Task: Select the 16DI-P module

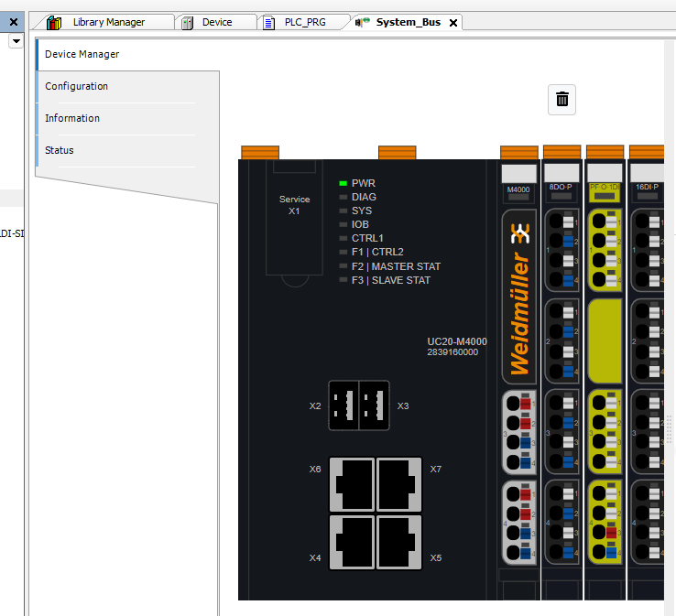Action: click(647, 373)
